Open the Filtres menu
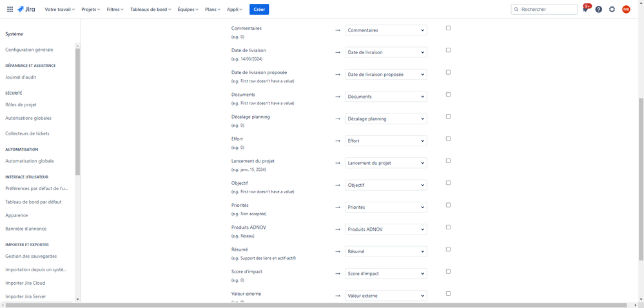This screenshot has height=308, width=644. coord(115,9)
